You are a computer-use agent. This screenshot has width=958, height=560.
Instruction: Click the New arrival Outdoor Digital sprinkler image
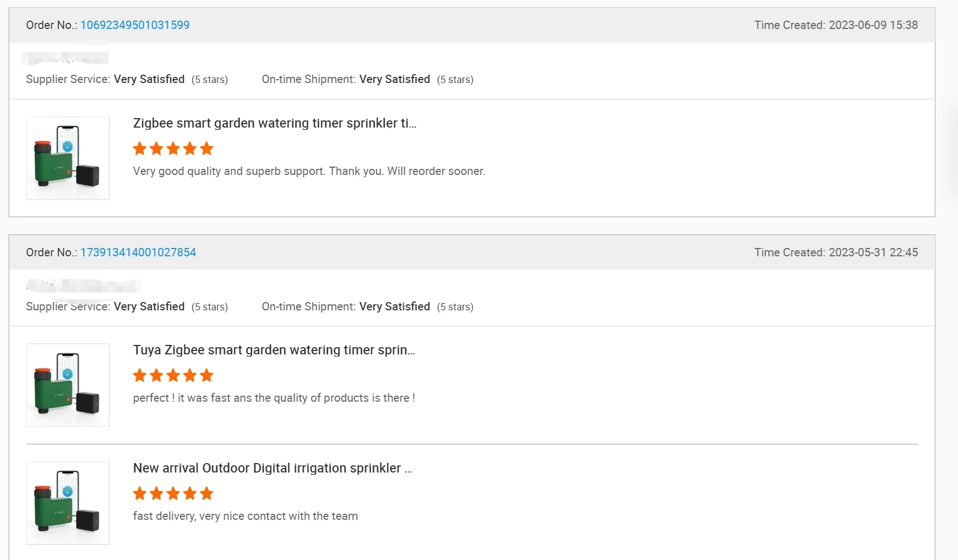[x=68, y=503]
